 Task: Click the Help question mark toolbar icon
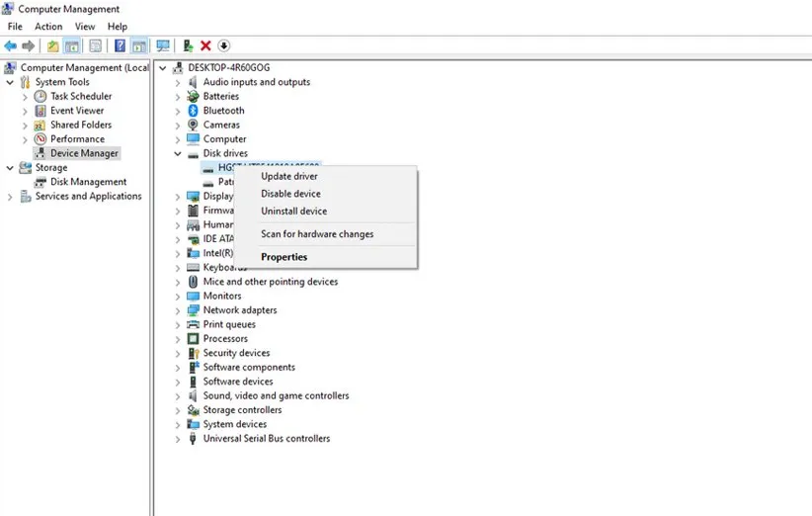pyautogui.click(x=120, y=45)
